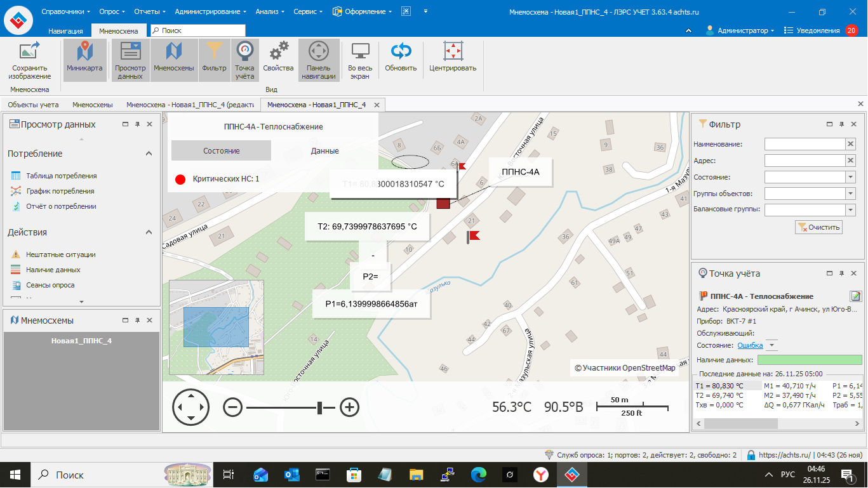Open the State filter dropdown
868x488 pixels.
(850, 177)
